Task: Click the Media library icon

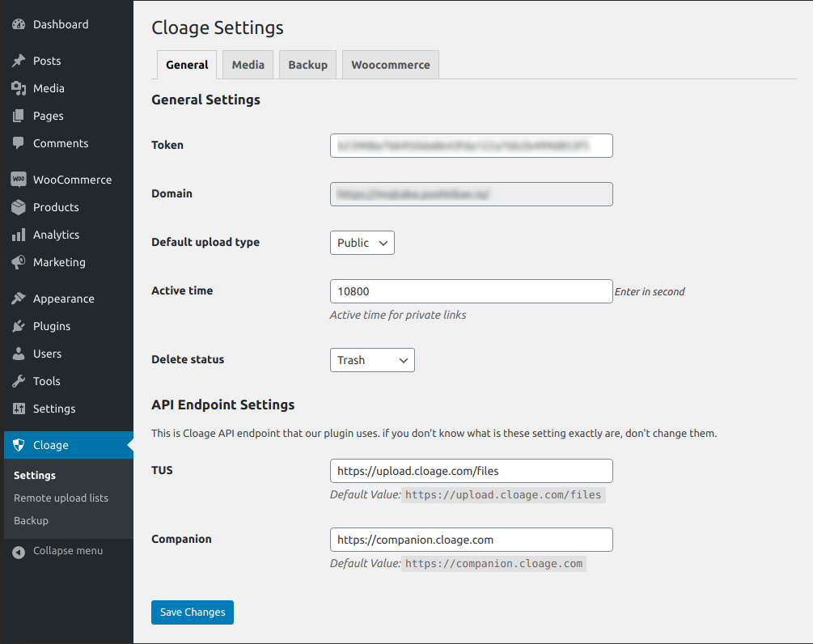Action: click(x=19, y=88)
